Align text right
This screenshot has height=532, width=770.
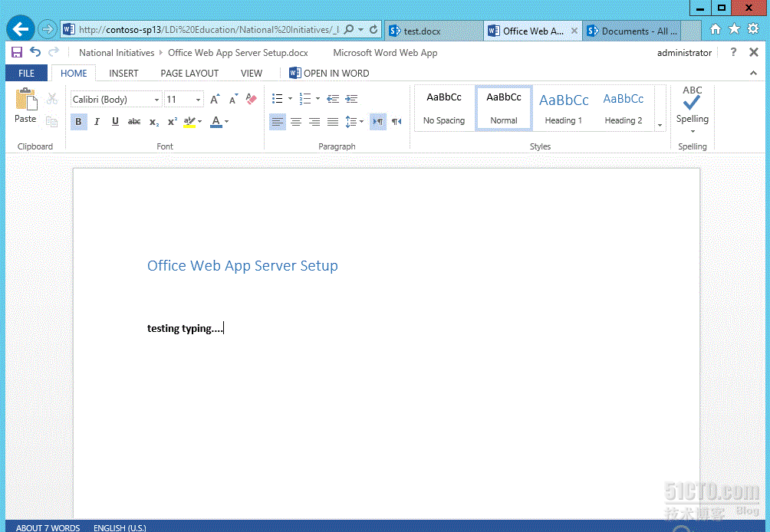[314, 121]
